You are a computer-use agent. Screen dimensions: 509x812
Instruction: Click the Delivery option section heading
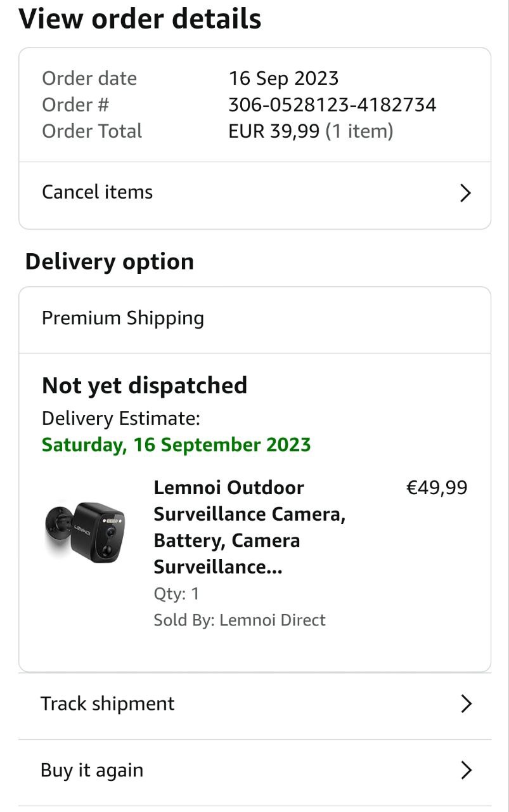click(110, 261)
